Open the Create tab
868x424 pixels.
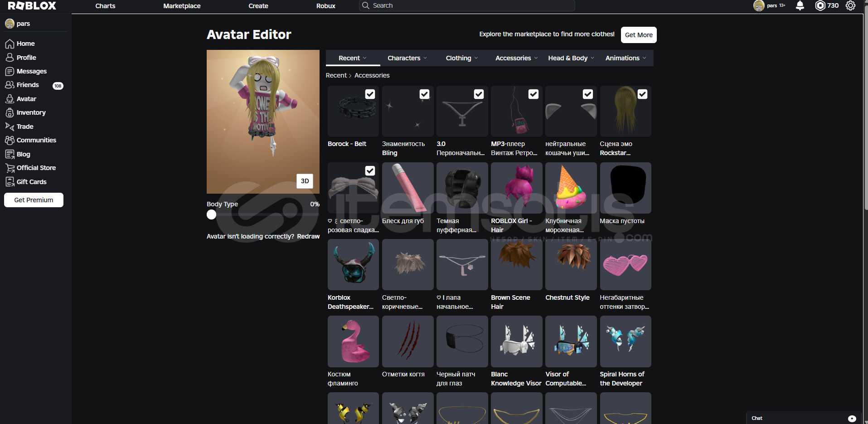258,6
